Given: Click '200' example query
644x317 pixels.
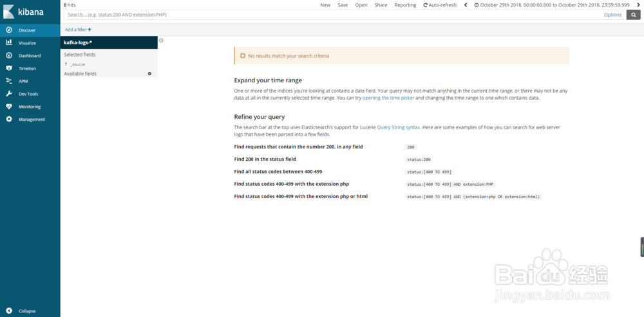Looking at the screenshot, I should point(411,147).
